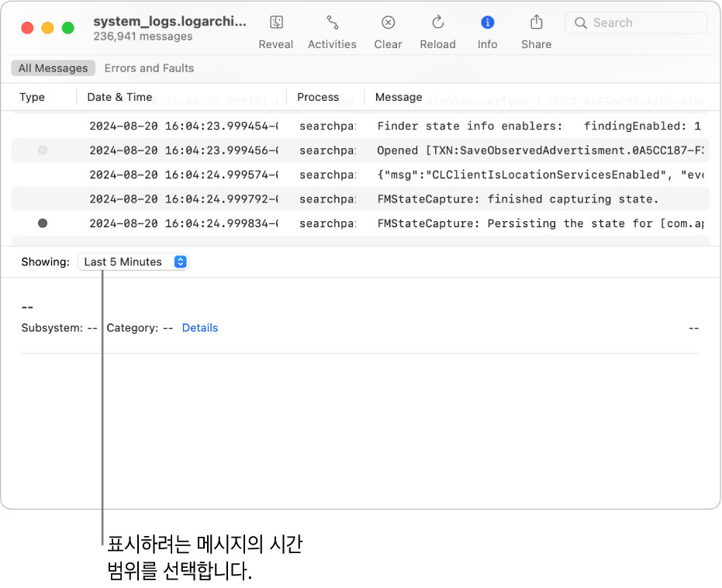Sort by Type column header

point(33,97)
